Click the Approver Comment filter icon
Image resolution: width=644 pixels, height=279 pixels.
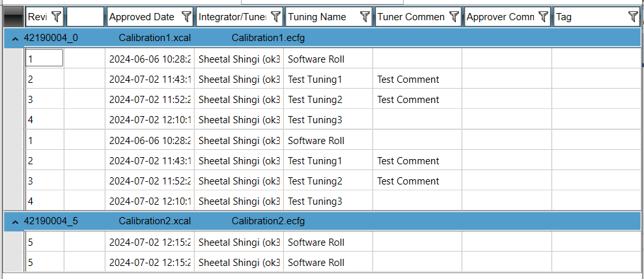tap(543, 17)
